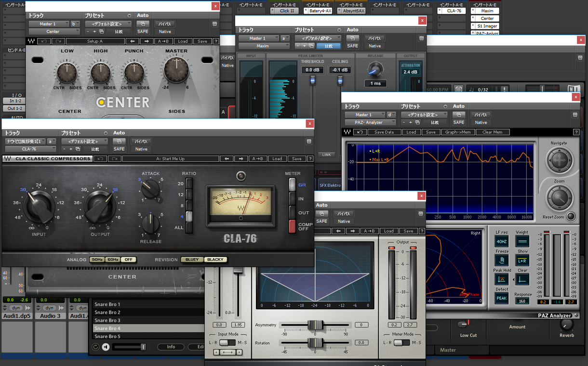Open PAZ- Analyzer plugin selector dropdown

click(x=369, y=122)
